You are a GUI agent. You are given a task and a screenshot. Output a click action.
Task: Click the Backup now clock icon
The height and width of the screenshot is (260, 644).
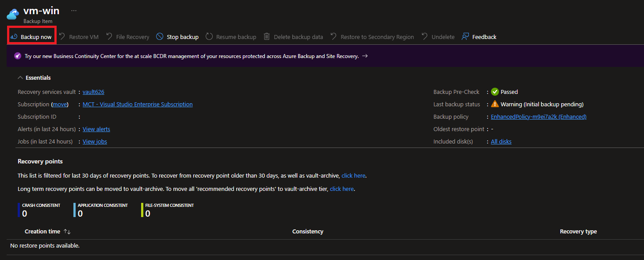pos(14,37)
